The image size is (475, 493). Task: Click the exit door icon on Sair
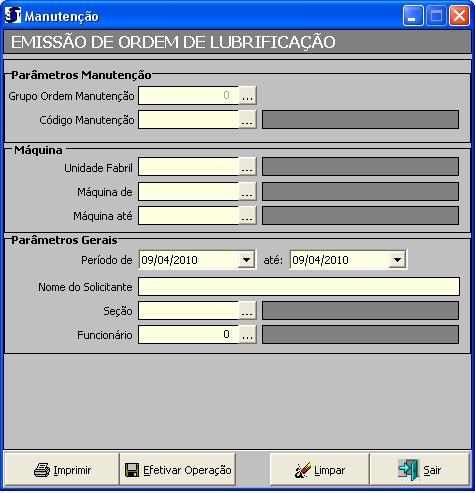click(x=408, y=470)
